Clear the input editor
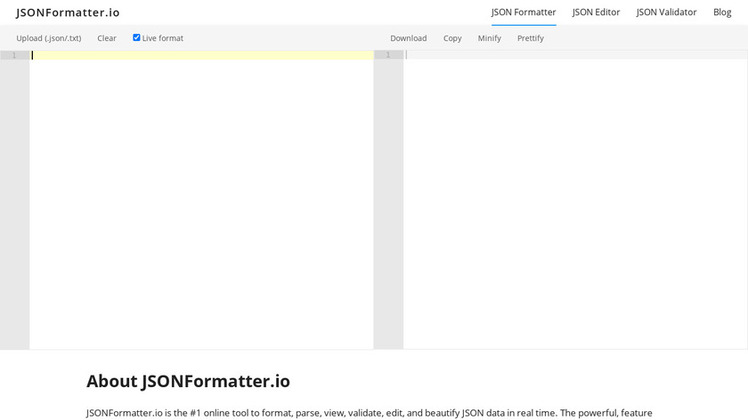This screenshot has height=420, width=748. pos(107,38)
